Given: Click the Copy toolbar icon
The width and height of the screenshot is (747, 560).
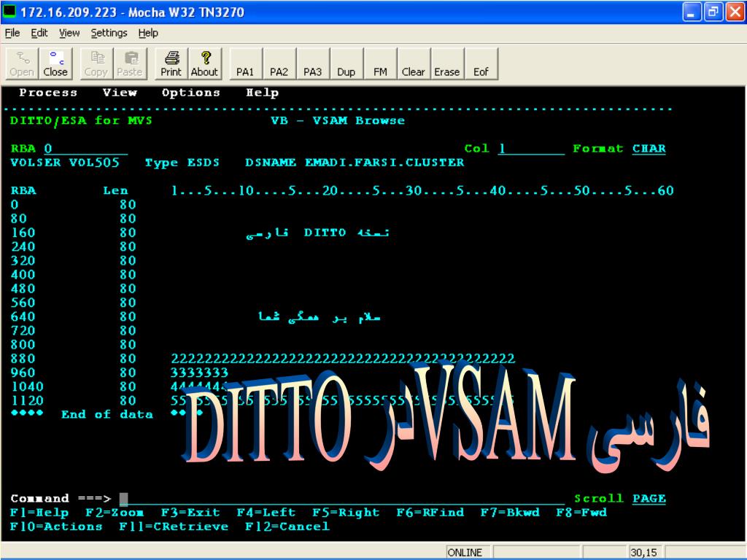Looking at the screenshot, I should point(96,64).
